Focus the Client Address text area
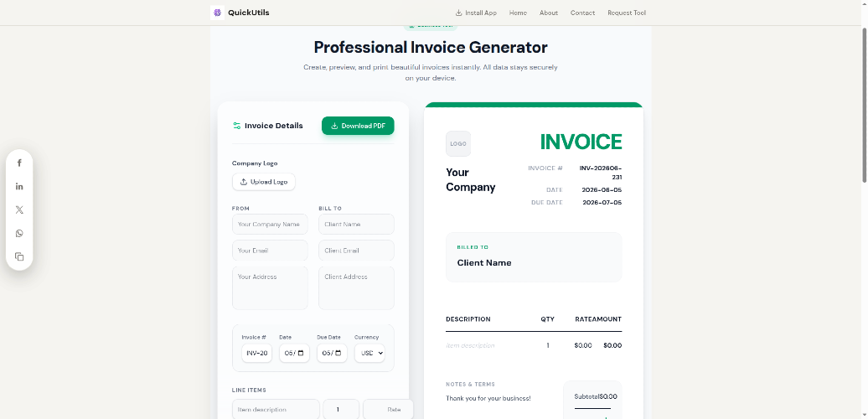This screenshot has width=868, height=419. 357,287
